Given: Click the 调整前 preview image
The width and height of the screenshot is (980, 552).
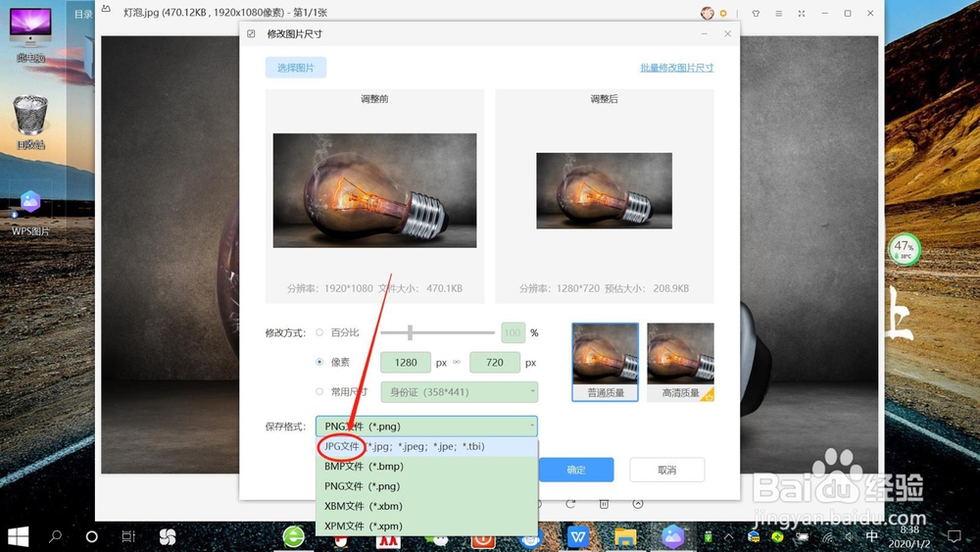Looking at the screenshot, I should [374, 190].
